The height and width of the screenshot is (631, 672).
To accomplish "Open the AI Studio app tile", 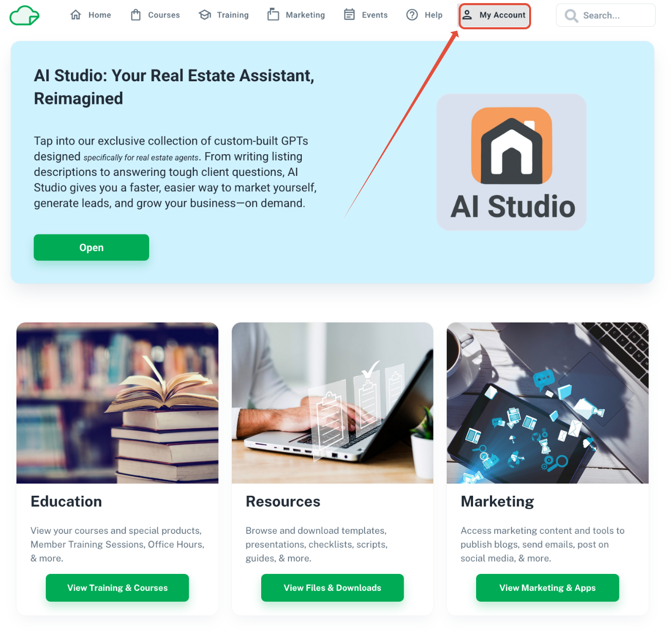I will coord(512,162).
